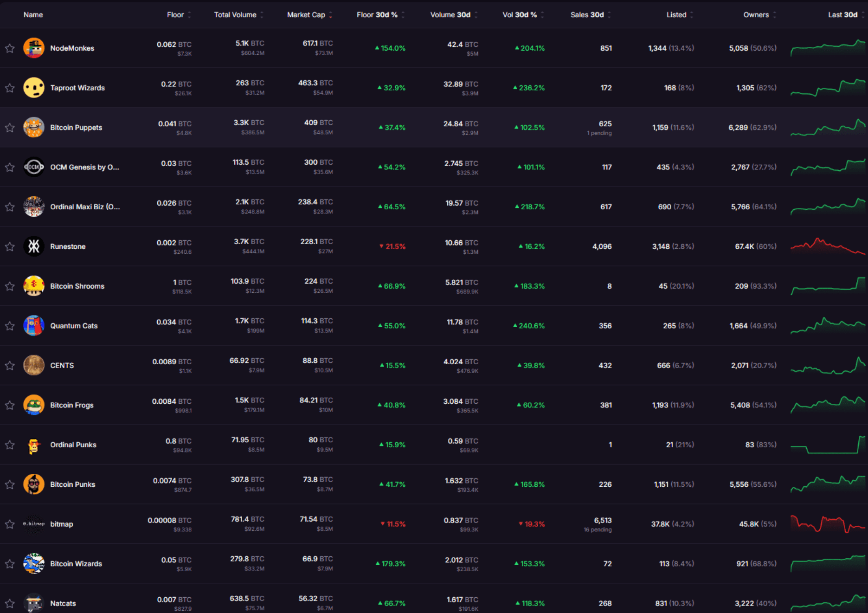The image size is (868, 613).
Task: Open the NodeMonkes collection avatar icon
Action: point(34,48)
